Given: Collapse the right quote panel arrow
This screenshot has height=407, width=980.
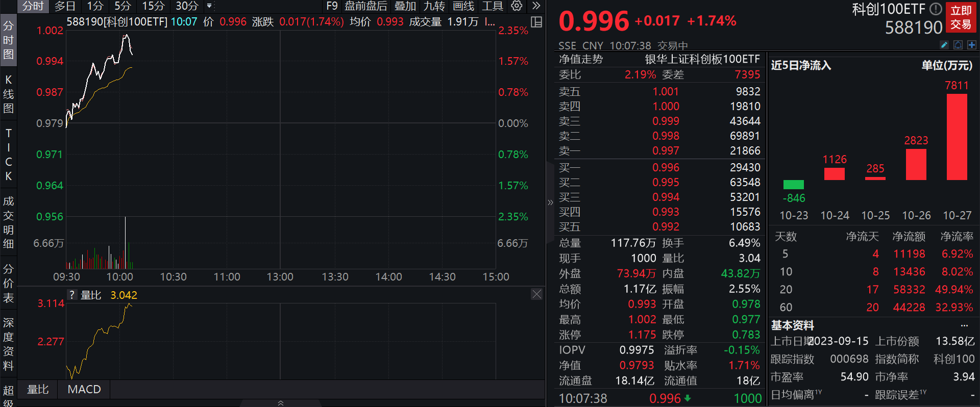Looking at the screenshot, I should (x=550, y=202).
